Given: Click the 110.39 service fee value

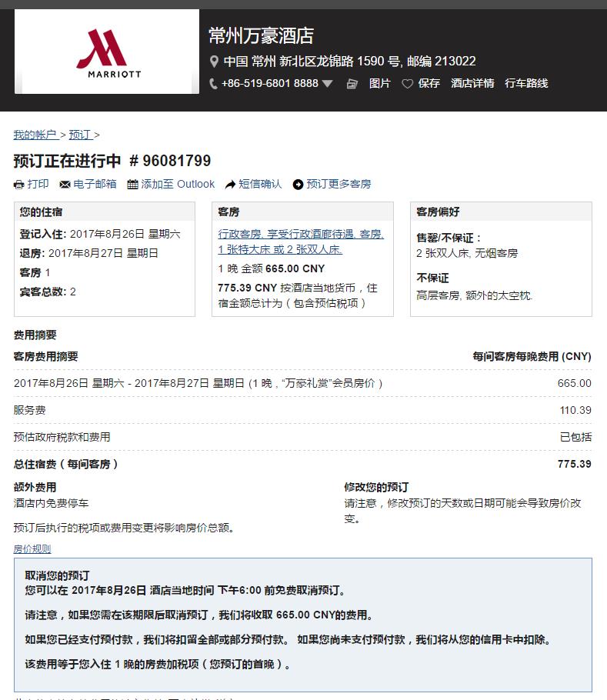Looking at the screenshot, I should click(x=575, y=410).
